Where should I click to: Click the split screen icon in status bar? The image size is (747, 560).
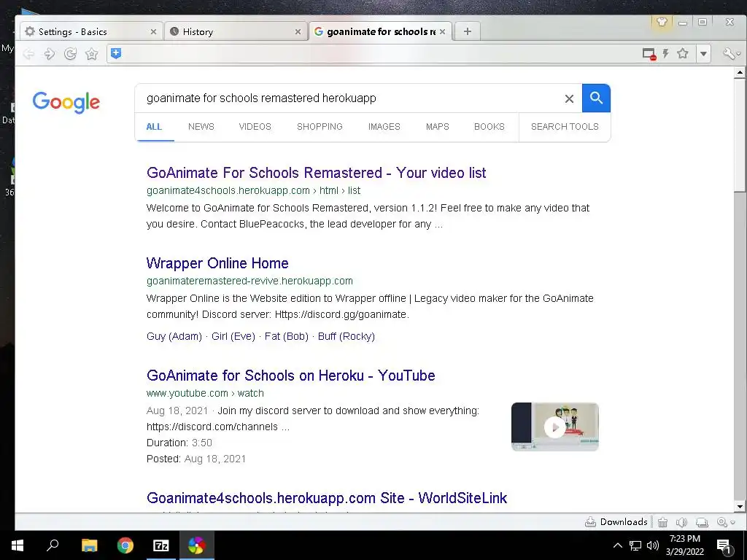[x=702, y=522]
